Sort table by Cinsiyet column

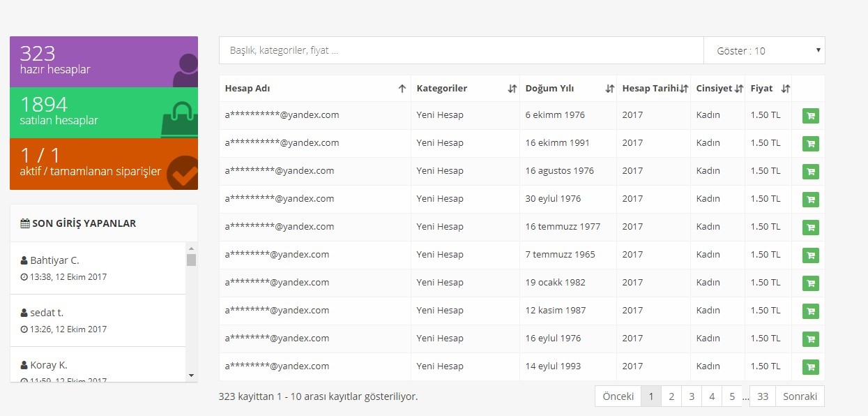(x=718, y=89)
